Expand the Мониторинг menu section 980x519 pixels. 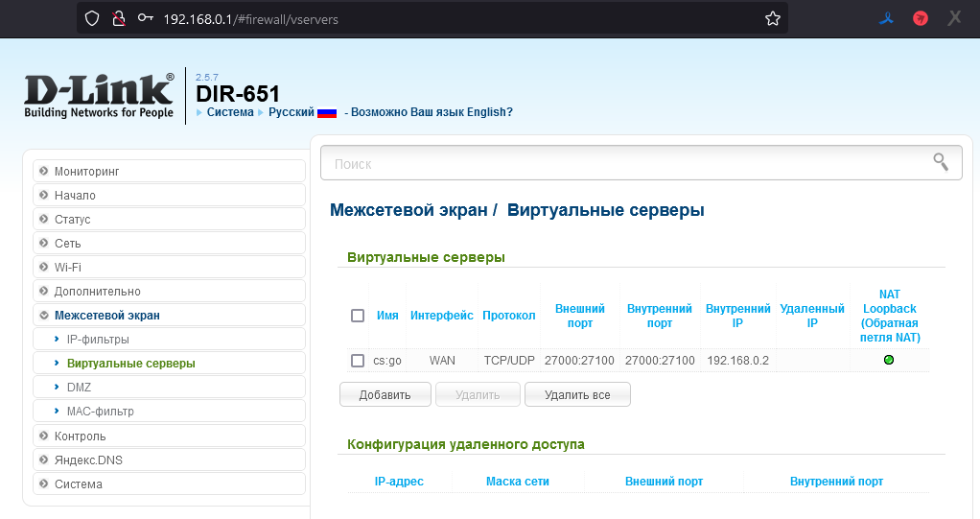coord(169,172)
